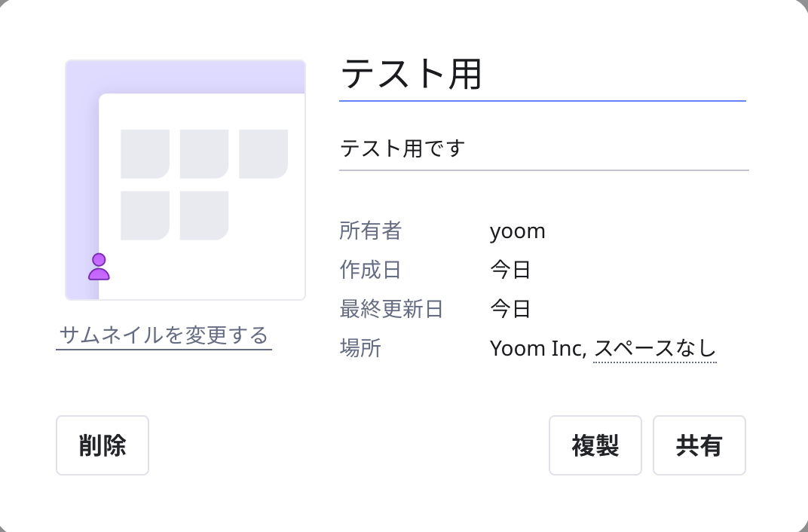The width and height of the screenshot is (808, 532).
Task: Edit the description field テスト用です
Action: pos(543,148)
